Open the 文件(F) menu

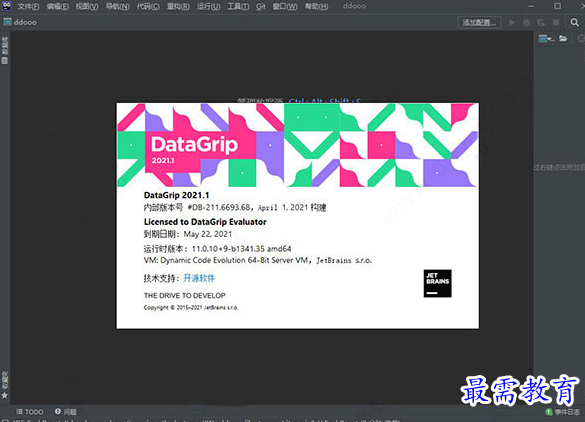[x=28, y=6]
